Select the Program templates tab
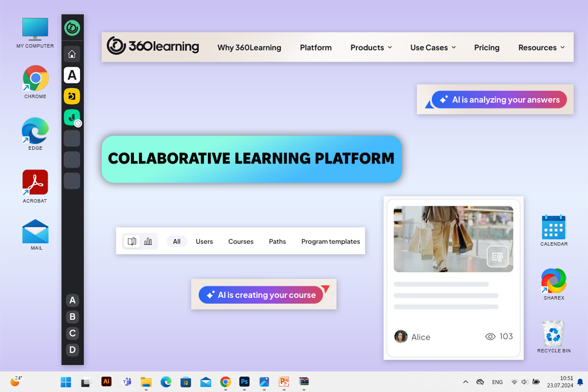Image resolution: width=588 pixels, height=392 pixels. pyautogui.click(x=331, y=242)
